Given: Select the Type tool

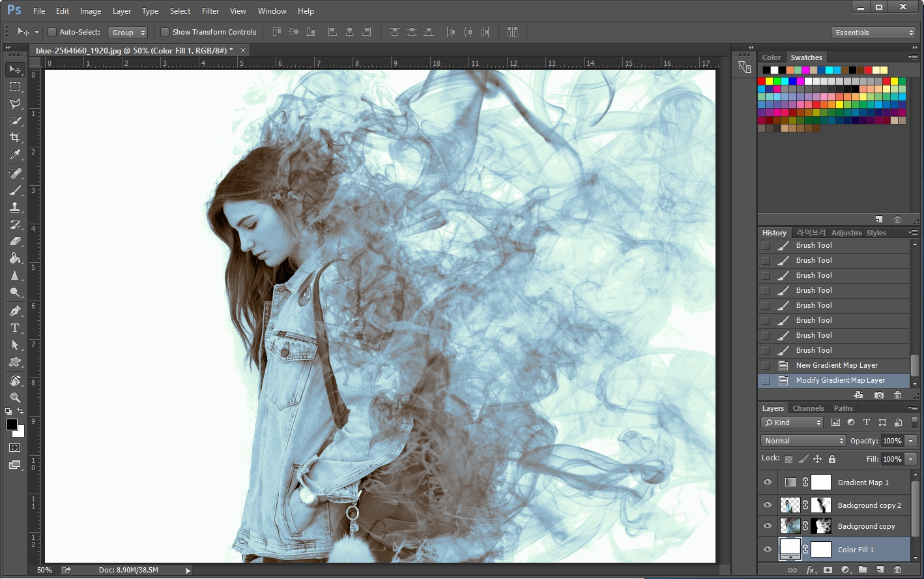Looking at the screenshot, I should point(15,328).
